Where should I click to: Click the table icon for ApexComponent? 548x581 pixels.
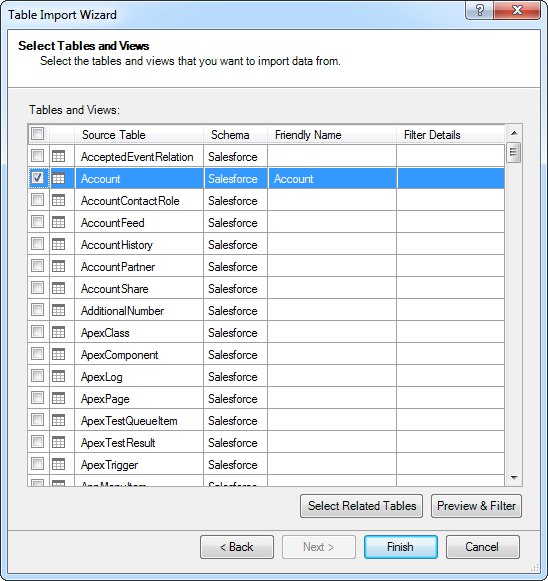click(59, 355)
